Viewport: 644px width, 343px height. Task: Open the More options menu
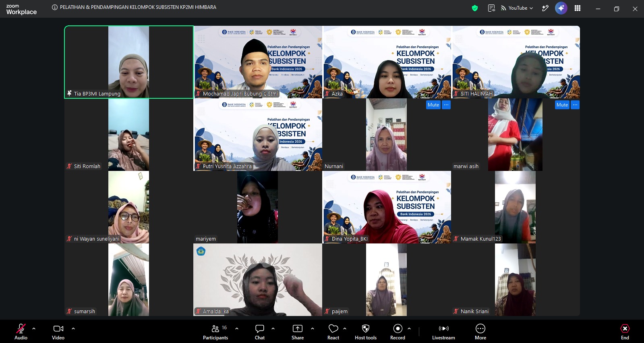point(480,332)
